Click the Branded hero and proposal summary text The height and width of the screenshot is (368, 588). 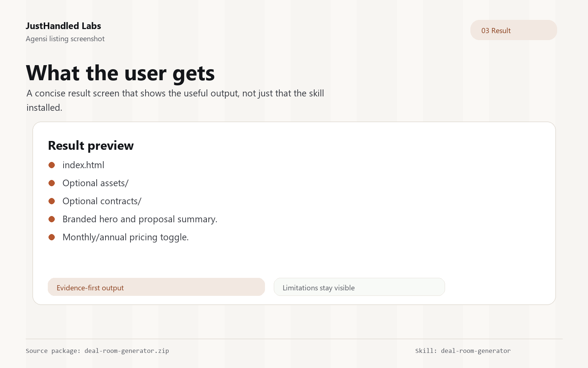pos(140,219)
